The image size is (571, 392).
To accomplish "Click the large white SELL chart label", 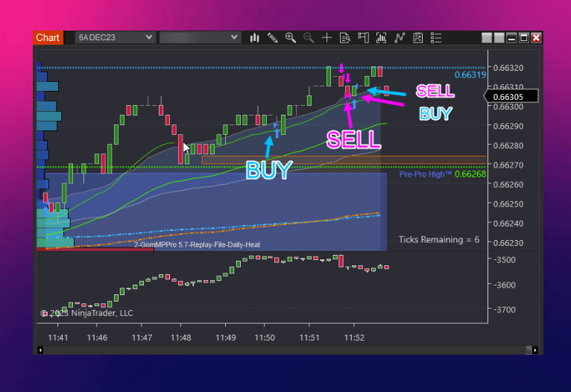I will [x=354, y=139].
